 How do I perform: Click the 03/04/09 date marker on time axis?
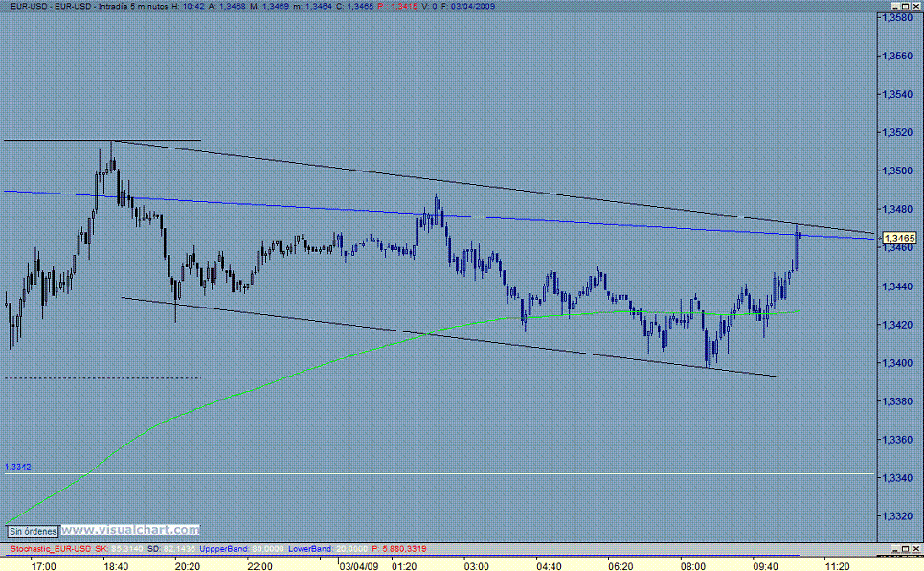click(x=359, y=566)
